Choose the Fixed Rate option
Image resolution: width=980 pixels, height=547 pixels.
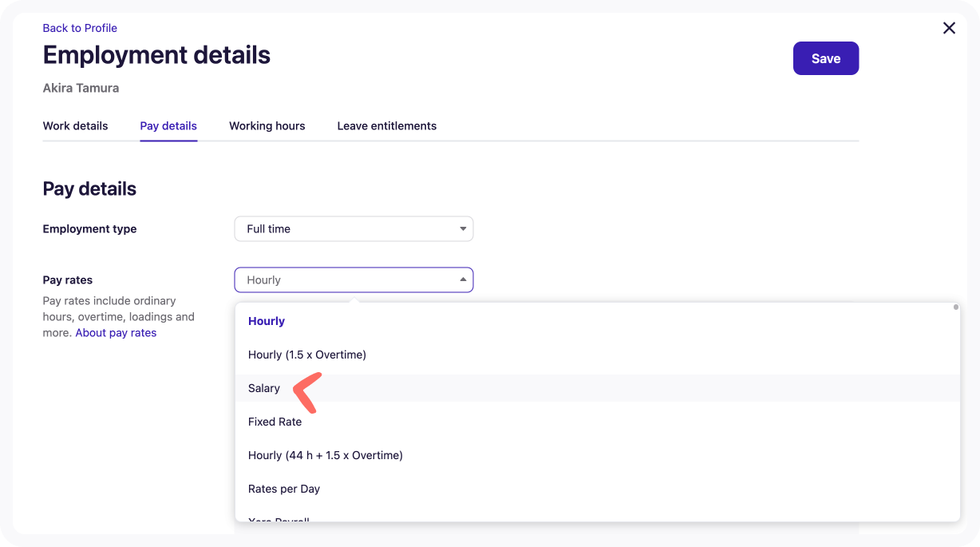275,422
